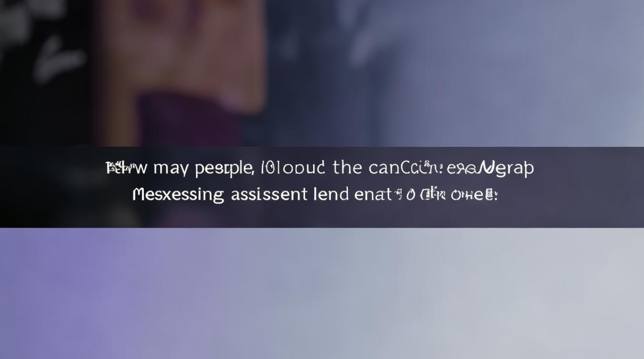Click the word "the" in the caption
644x359 pixels.
point(347,168)
